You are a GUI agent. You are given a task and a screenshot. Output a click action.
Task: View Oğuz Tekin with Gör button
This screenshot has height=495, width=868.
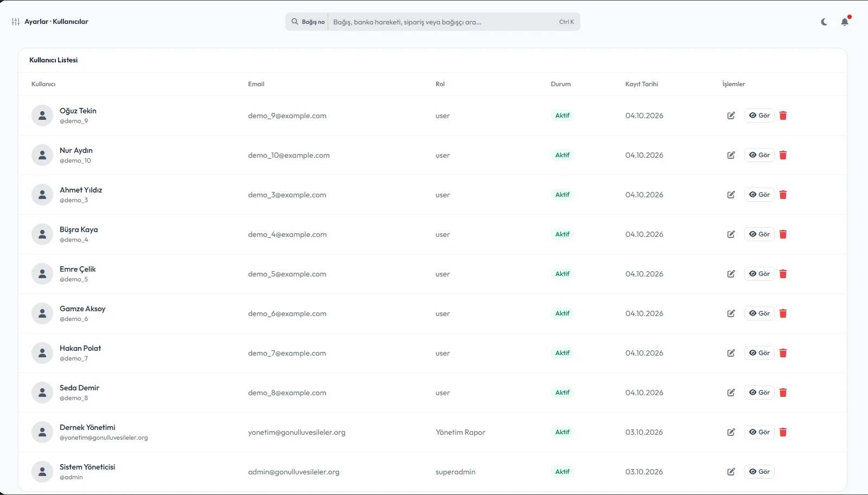[759, 115]
